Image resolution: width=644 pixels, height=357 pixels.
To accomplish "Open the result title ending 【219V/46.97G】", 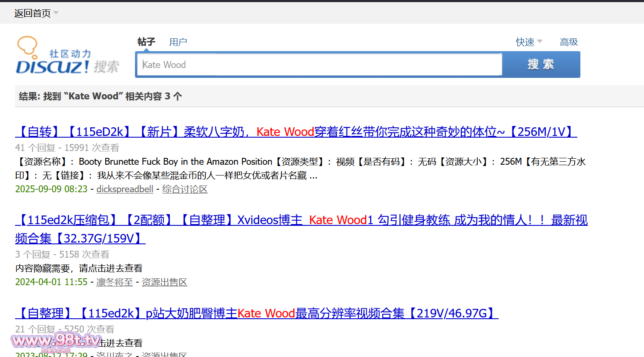I will pyautogui.click(x=257, y=313).
